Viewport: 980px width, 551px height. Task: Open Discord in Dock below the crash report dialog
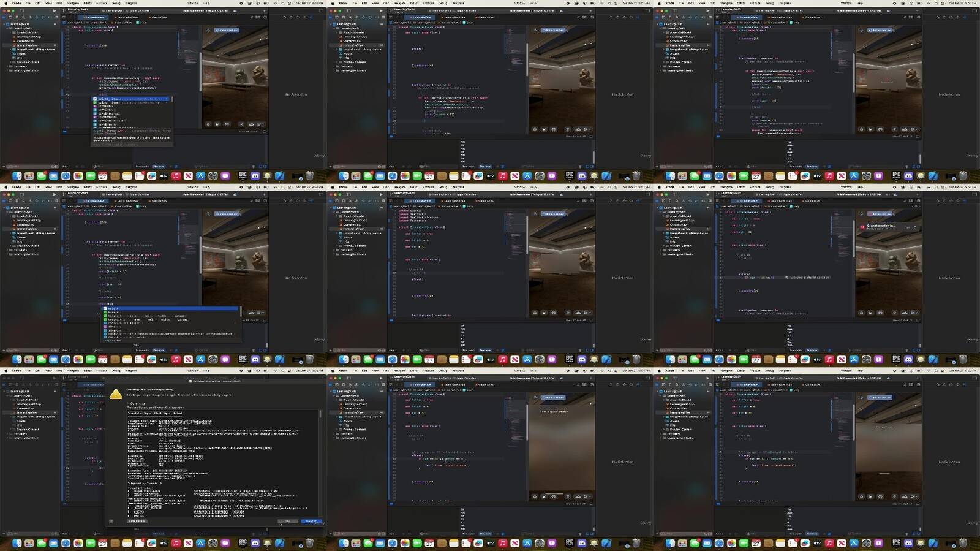pyautogui.click(x=255, y=543)
